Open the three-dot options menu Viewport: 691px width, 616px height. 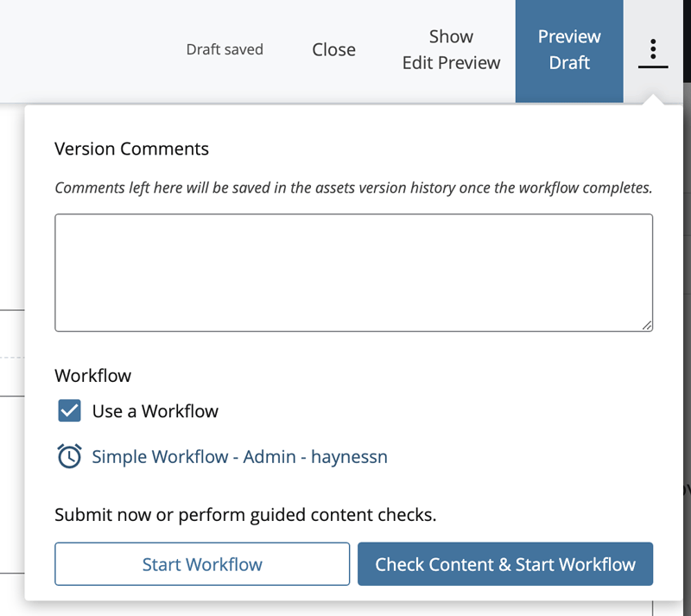pos(653,50)
